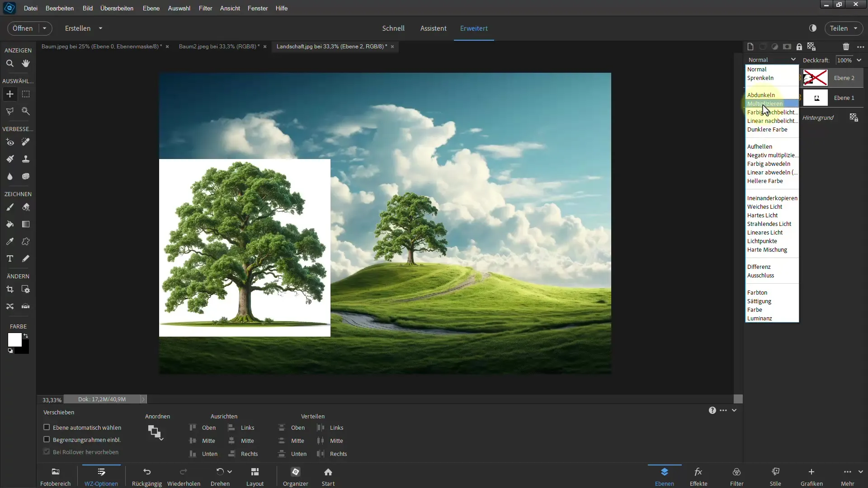Select the Quick Selection wand tool
Image resolution: width=868 pixels, height=488 pixels.
pyautogui.click(x=26, y=111)
